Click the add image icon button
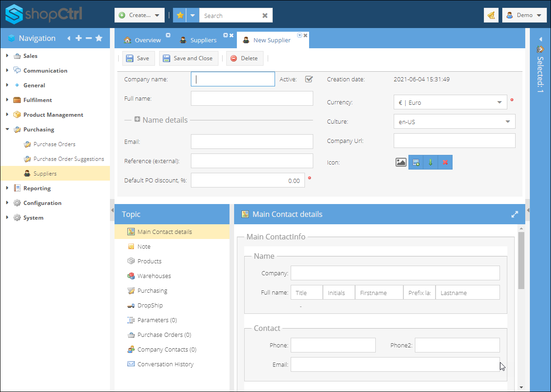This screenshot has width=551, height=392. (416, 162)
